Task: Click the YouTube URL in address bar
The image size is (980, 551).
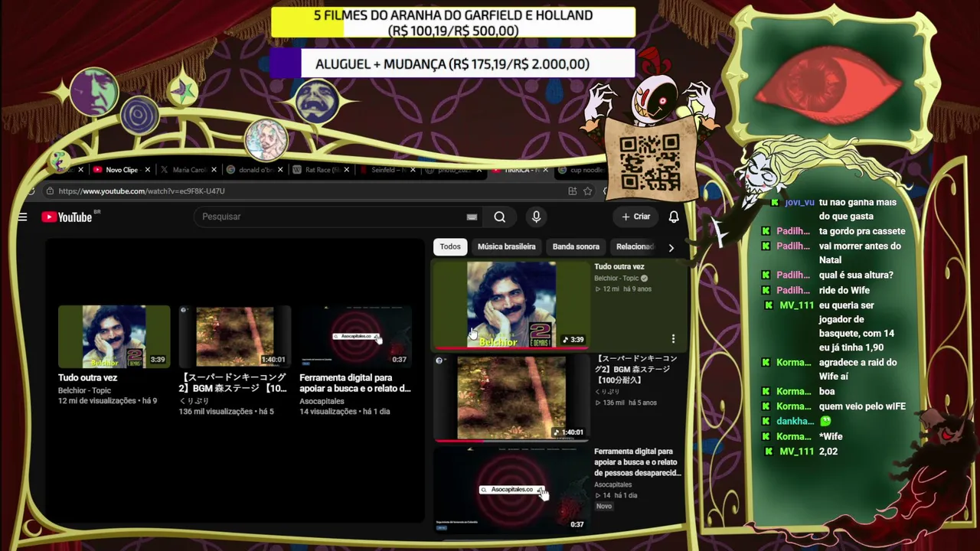Action: coord(142,191)
